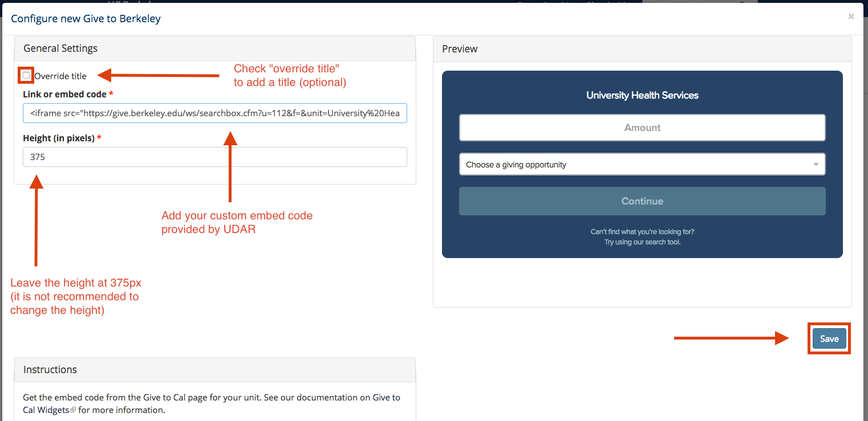Click the Amount field in preview
The image size is (868, 421).
click(642, 128)
